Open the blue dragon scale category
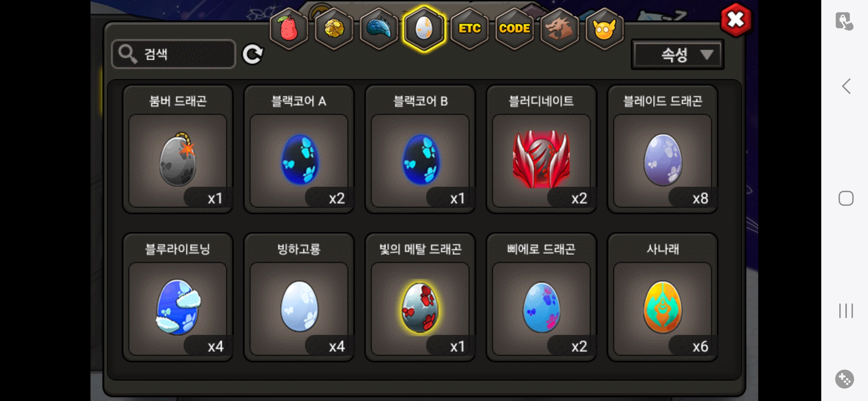868x401 pixels. (x=379, y=29)
